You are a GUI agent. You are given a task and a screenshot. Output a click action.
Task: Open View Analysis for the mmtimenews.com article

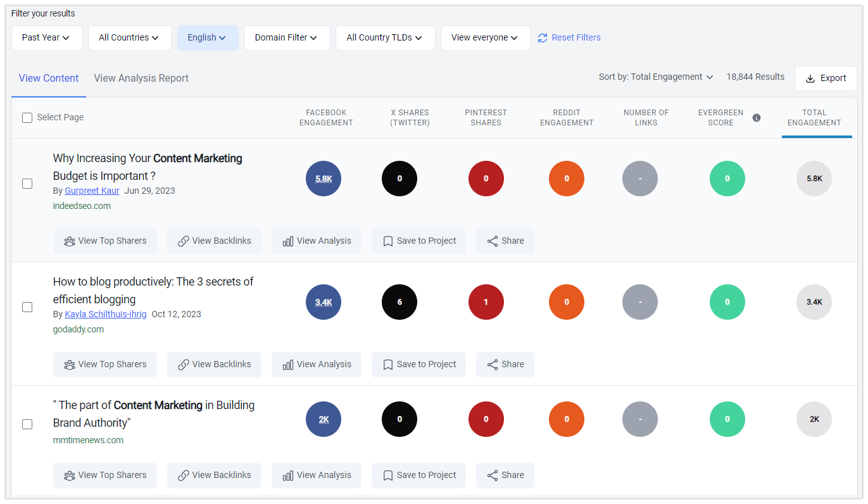click(317, 476)
